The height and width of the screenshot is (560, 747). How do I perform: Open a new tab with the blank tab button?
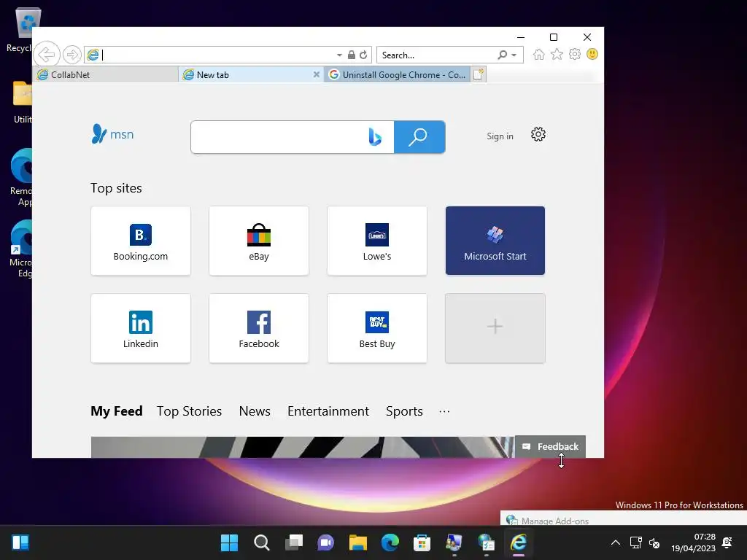(x=479, y=74)
